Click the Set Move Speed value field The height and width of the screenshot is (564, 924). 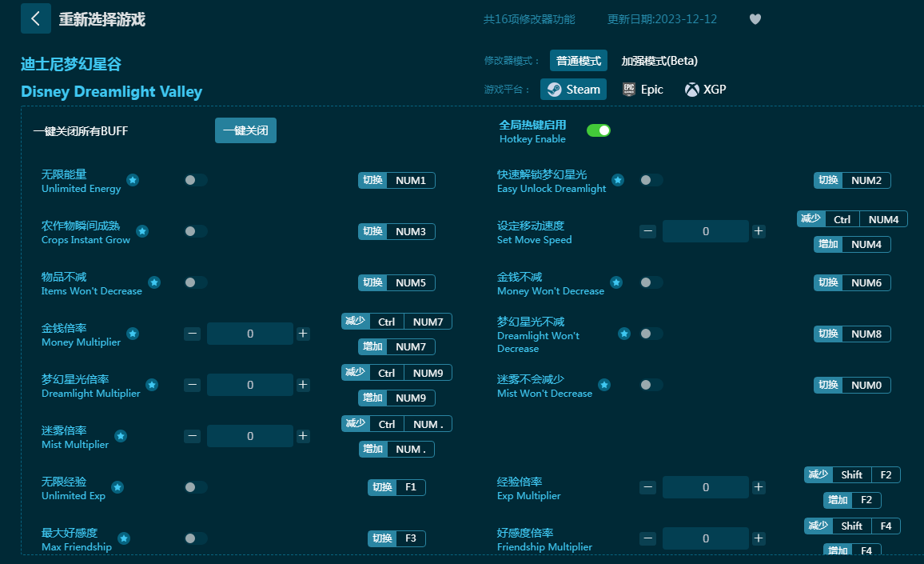coord(705,231)
